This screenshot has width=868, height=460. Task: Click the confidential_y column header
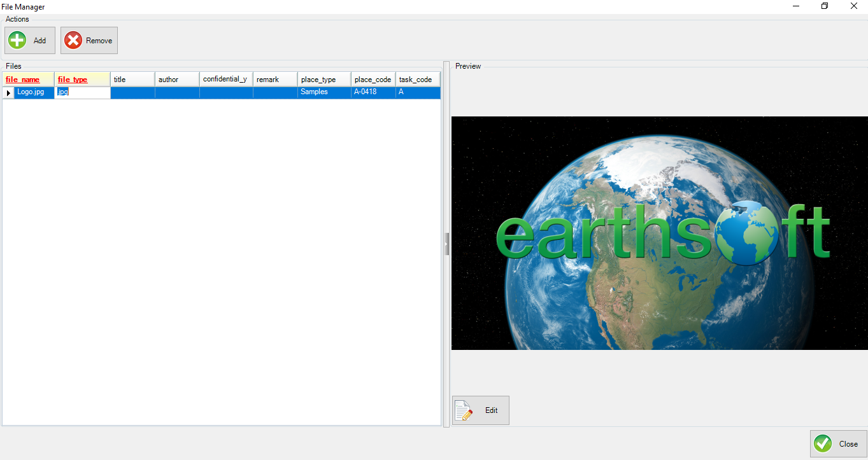click(x=225, y=79)
